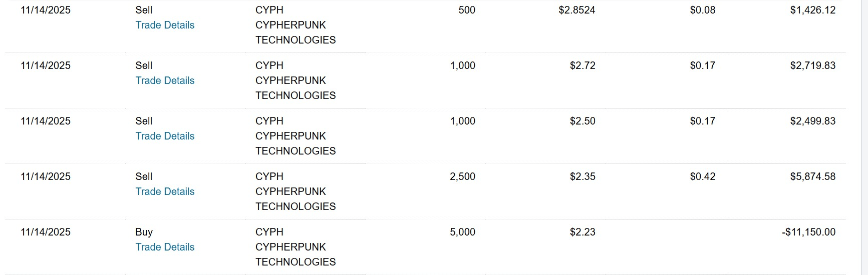Click the -$11,150.00 buy amount
The height and width of the screenshot is (275, 868).
coord(808,232)
